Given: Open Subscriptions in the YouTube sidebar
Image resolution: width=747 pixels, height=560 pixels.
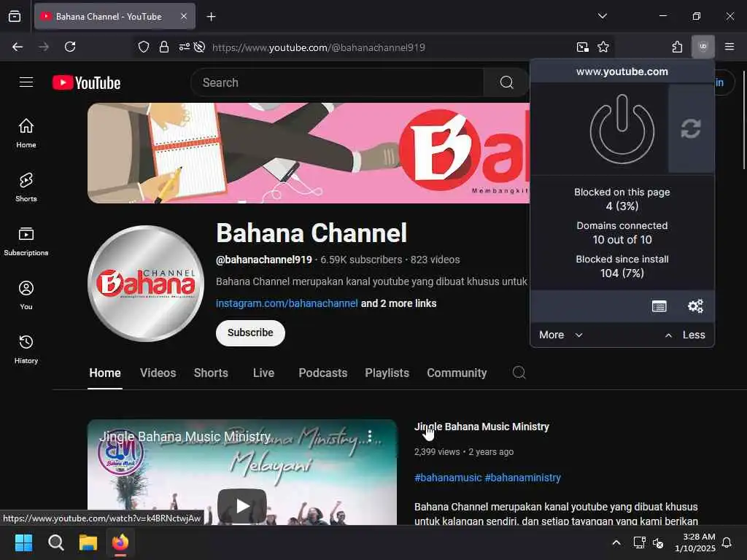Looking at the screenshot, I should click(x=26, y=241).
